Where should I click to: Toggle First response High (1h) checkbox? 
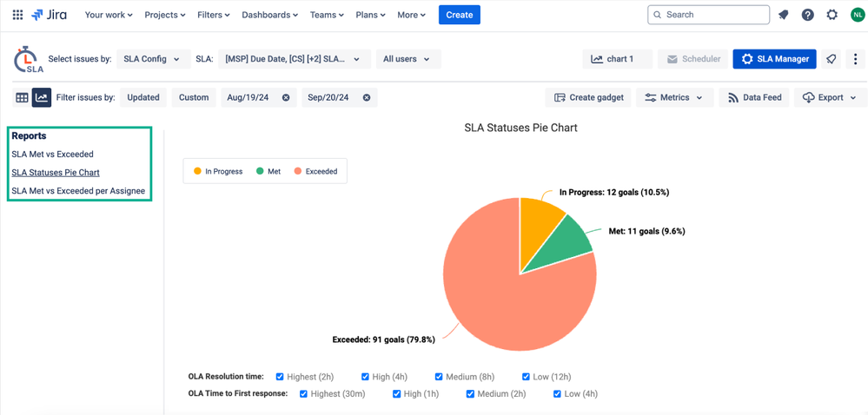click(x=396, y=394)
